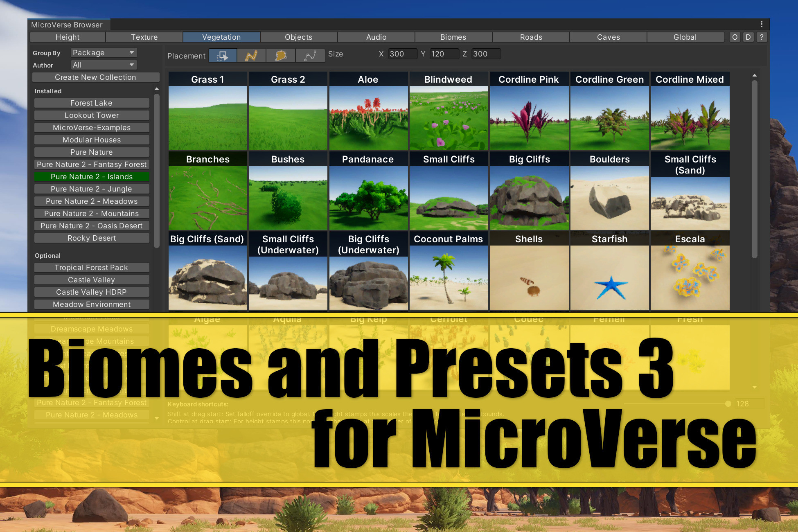
Task: Click the Size X input field
Action: (402, 54)
